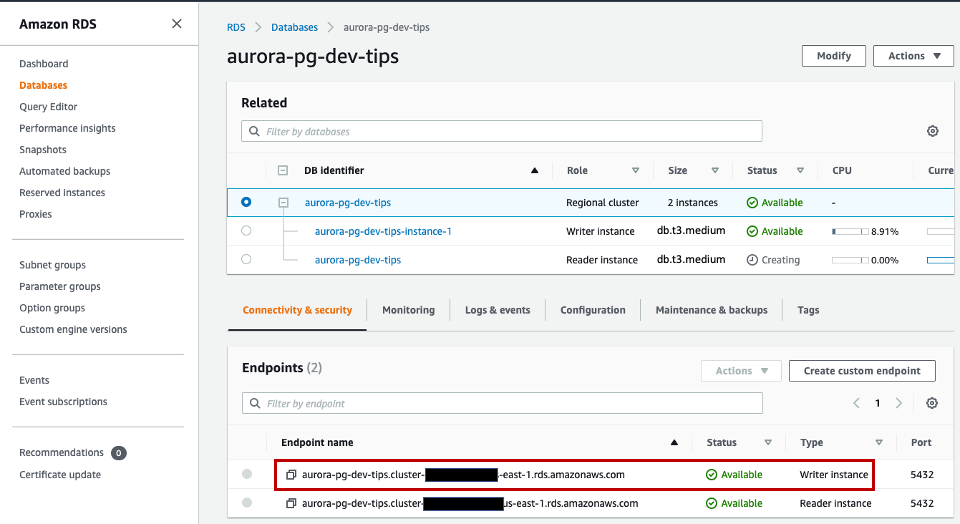
Task: Sort Related table by Role column
Action: [x=636, y=171]
